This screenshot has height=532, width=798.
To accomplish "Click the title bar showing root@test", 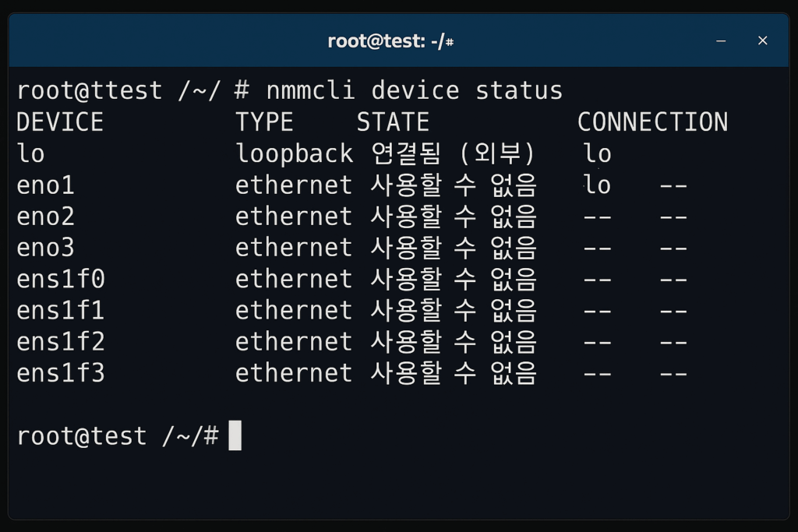I will click(391, 40).
